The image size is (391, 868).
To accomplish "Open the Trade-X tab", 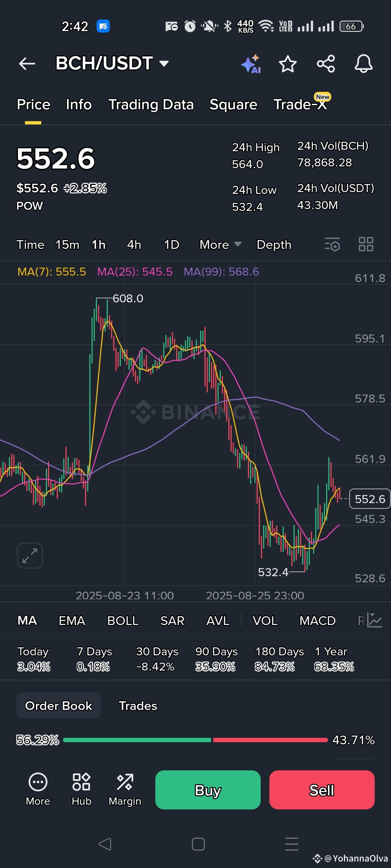I will point(300,105).
